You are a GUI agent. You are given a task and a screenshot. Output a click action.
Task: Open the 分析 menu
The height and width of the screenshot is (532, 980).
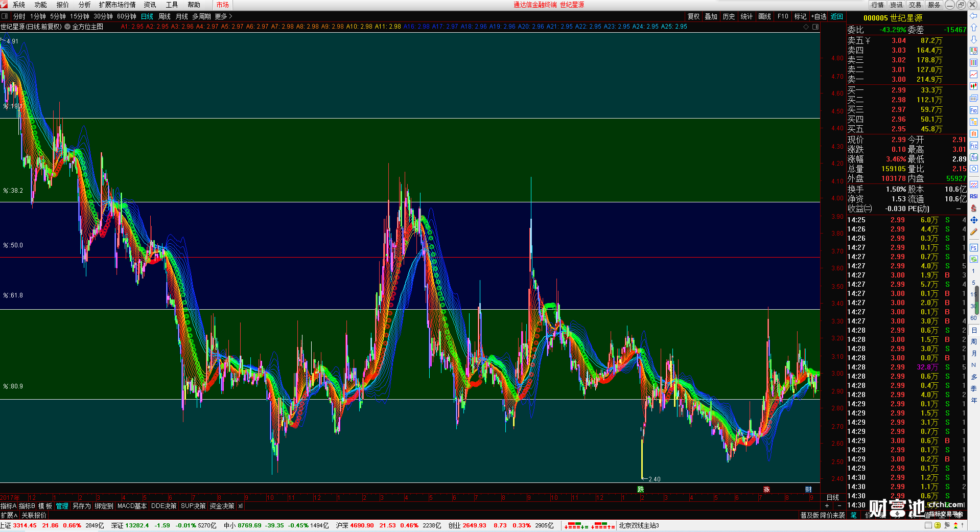click(85, 5)
